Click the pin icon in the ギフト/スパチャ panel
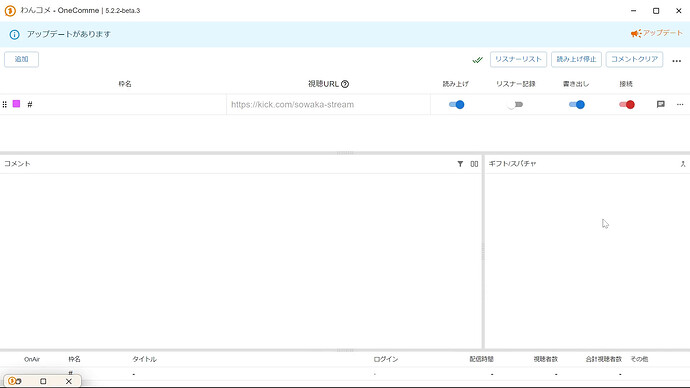 (x=683, y=164)
